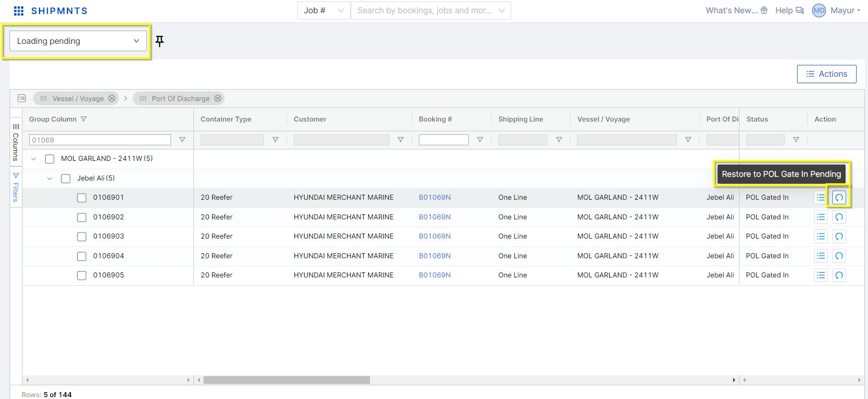Screen dimensions: 868x399
Task: Click right arrow of center horizontal scrollbar
Action: 734,380
